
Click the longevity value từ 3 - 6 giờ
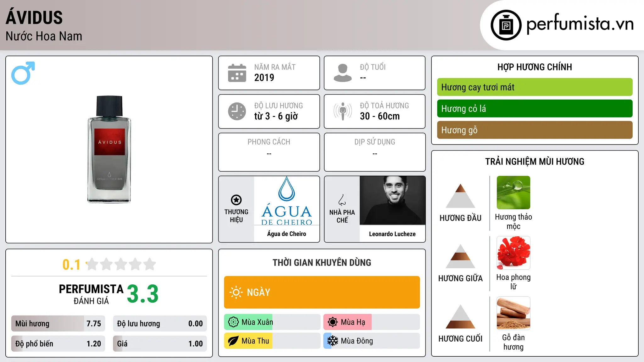coord(276,116)
